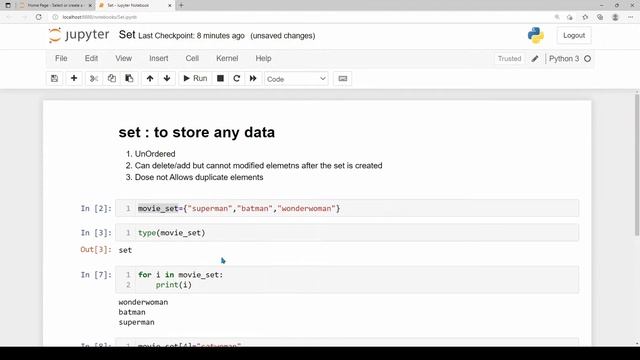This screenshot has height=360, width=640.
Task: Cut selected cells with scissors icon
Action: point(94,78)
